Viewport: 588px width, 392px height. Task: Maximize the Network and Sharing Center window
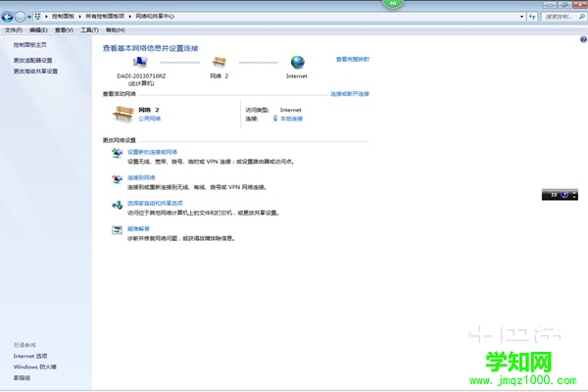[x=563, y=5]
